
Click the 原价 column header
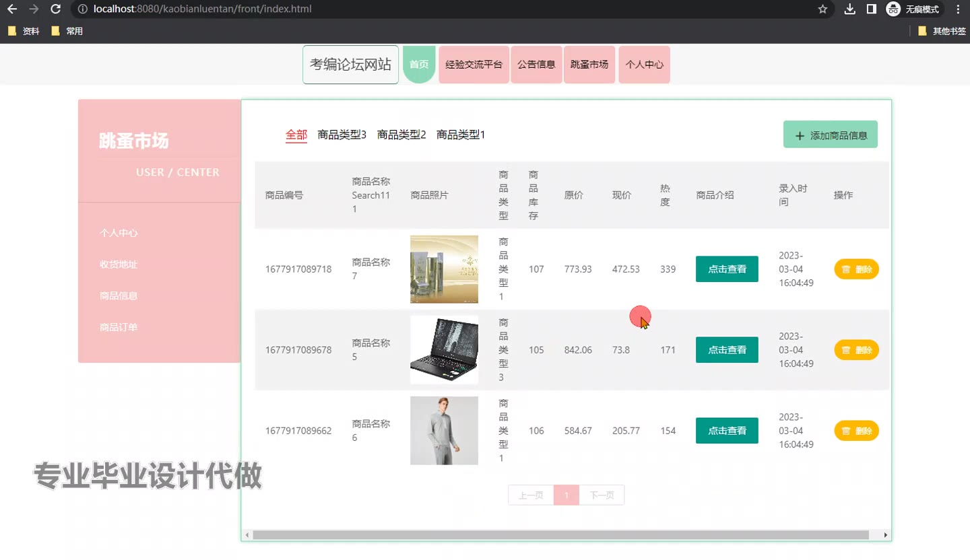(x=573, y=195)
